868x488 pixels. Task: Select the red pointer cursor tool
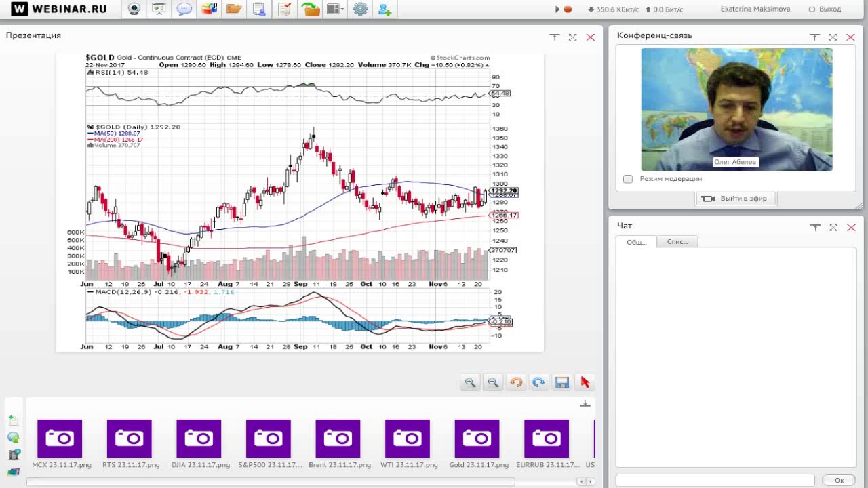(585, 382)
